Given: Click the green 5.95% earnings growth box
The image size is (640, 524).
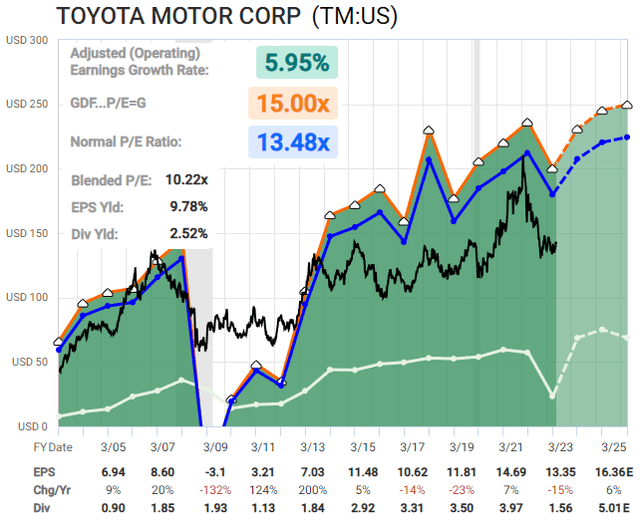Looking at the screenshot, I should (x=296, y=63).
